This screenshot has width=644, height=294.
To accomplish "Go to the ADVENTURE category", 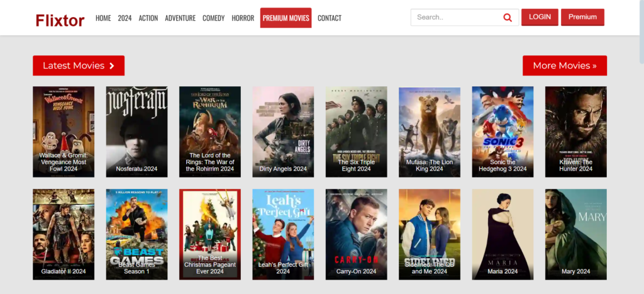I will click(180, 18).
